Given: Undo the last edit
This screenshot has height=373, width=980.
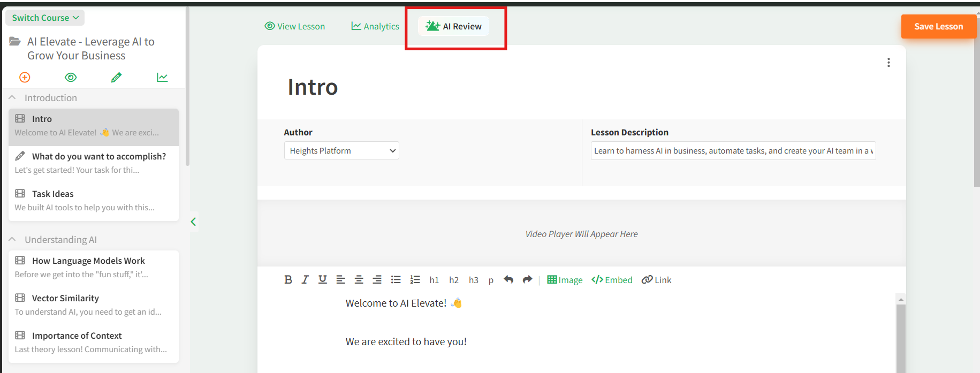Looking at the screenshot, I should [x=508, y=279].
